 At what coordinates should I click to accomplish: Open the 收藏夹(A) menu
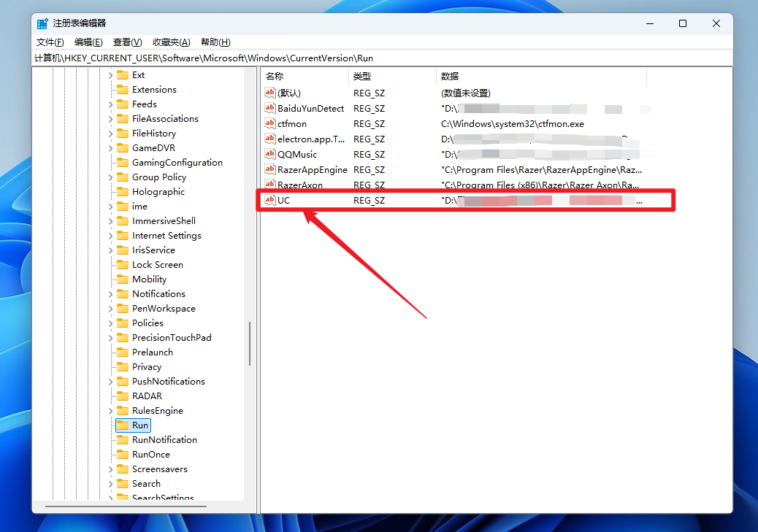tap(171, 42)
